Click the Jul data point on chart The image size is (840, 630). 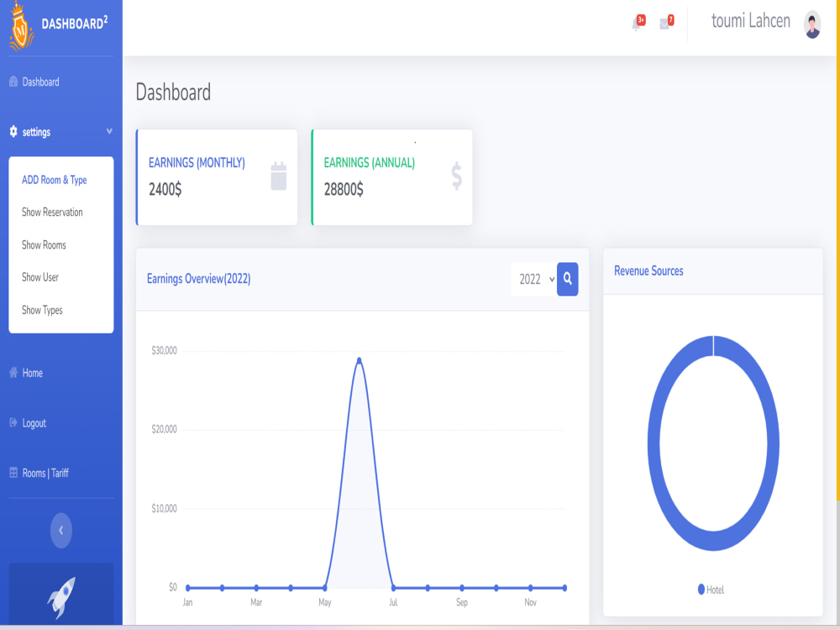(x=393, y=588)
